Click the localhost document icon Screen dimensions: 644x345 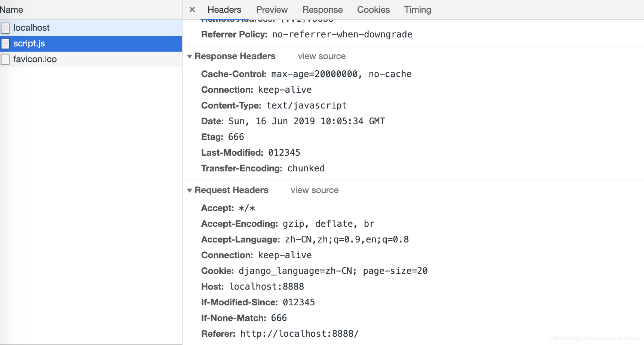click(5, 27)
